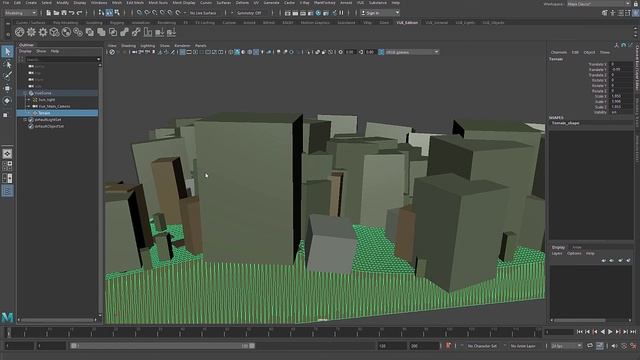Click the Maya logo icon bottom-left

tap(7, 317)
